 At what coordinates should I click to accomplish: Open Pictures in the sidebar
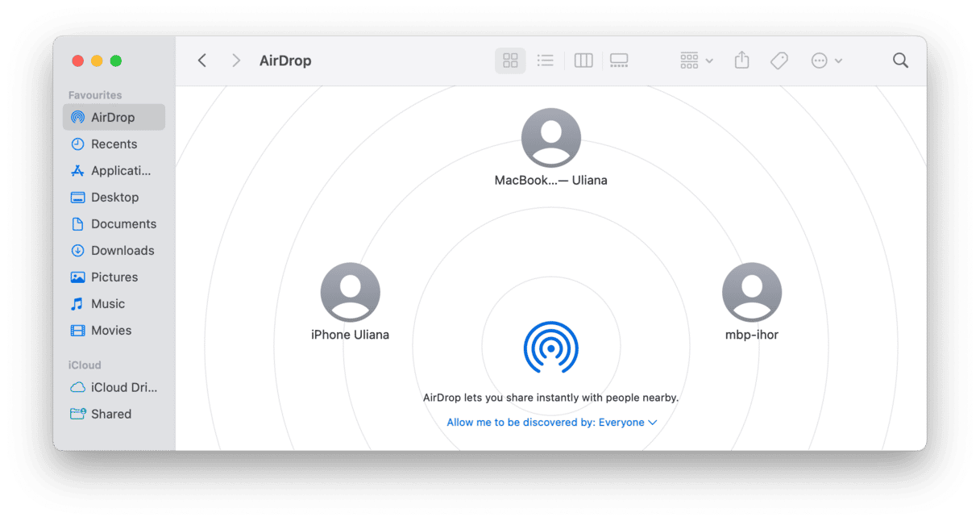click(x=114, y=277)
